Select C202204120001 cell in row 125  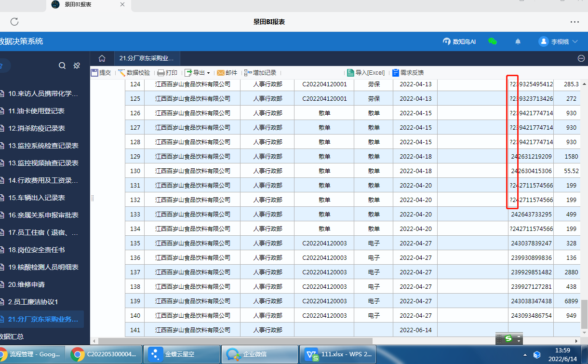click(324, 98)
